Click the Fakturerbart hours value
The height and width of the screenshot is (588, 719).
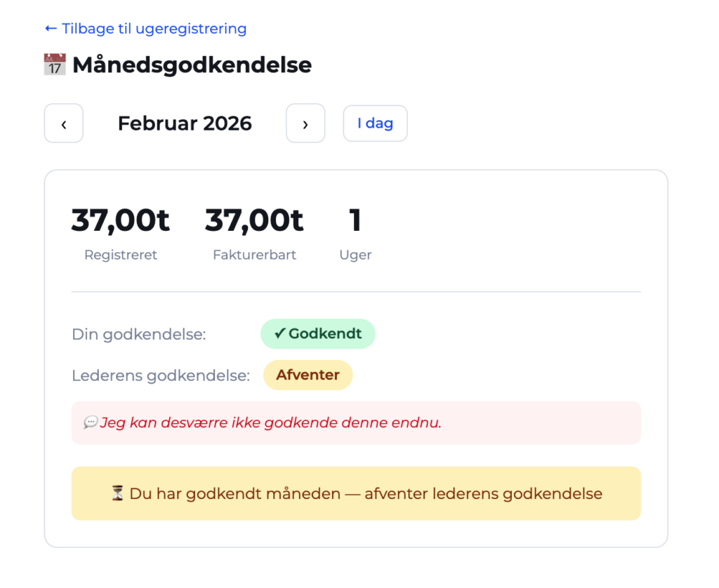[x=254, y=220]
